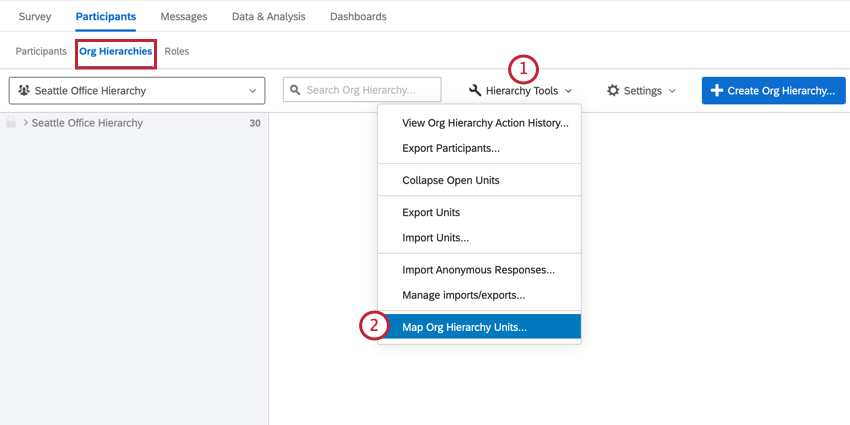Open the Dashboards tab
The image size is (850, 425).
coord(358,17)
